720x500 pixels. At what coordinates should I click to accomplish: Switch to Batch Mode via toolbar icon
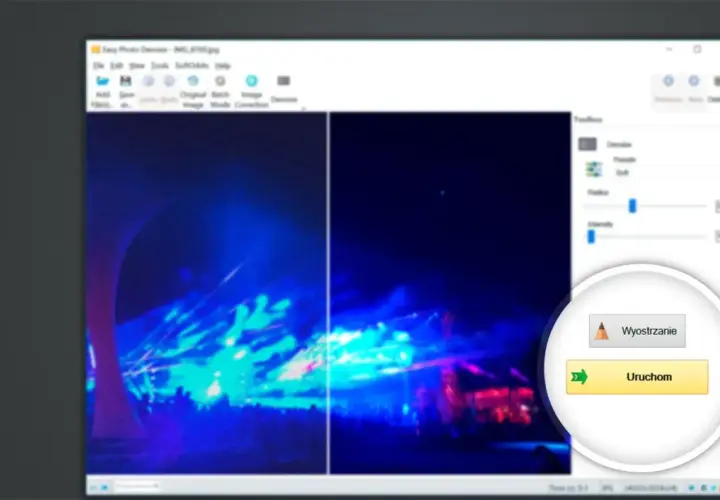[220, 81]
